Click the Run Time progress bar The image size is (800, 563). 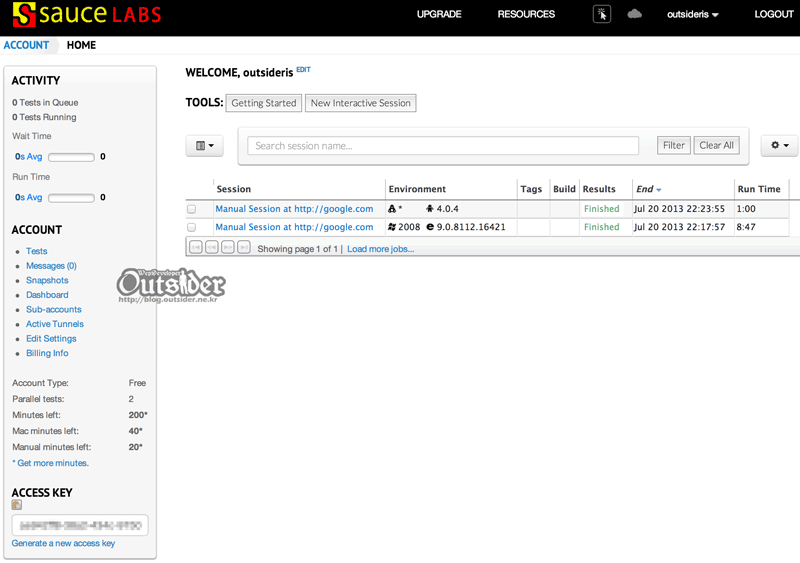pyautogui.click(x=71, y=198)
